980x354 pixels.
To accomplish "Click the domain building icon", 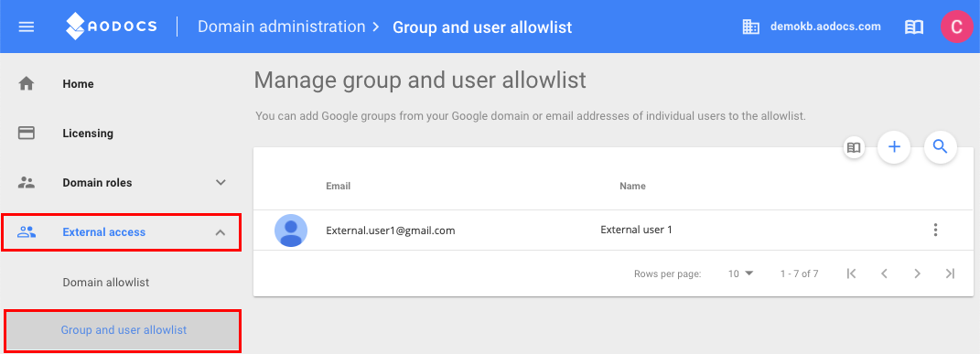I will pyautogui.click(x=750, y=27).
